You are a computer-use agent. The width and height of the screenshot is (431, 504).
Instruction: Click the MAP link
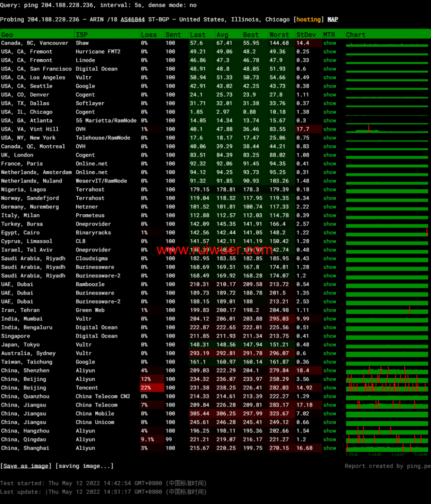click(333, 19)
